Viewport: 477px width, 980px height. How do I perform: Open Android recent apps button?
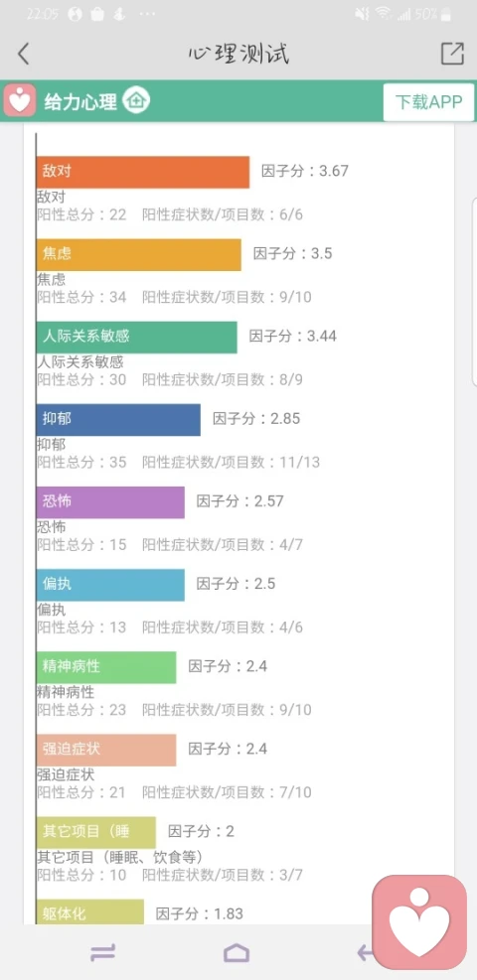click(103, 952)
